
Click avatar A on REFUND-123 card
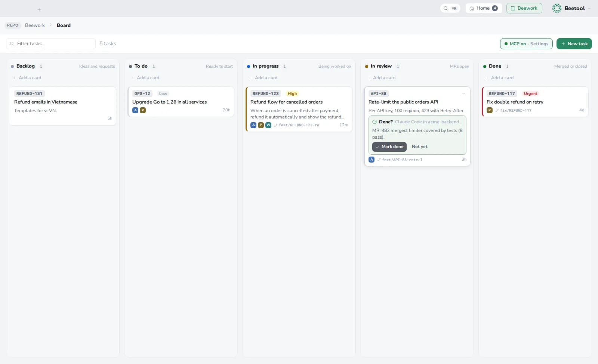click(253, 125)
